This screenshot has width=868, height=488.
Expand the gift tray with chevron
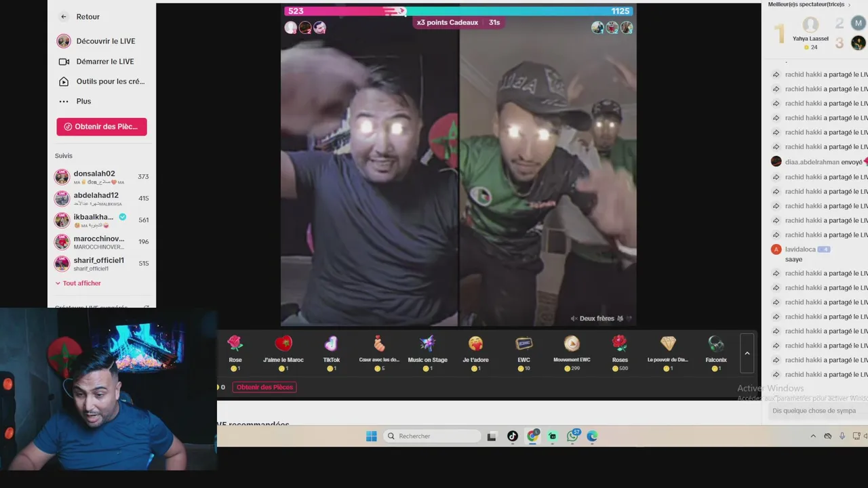click(x=747, y=353)
